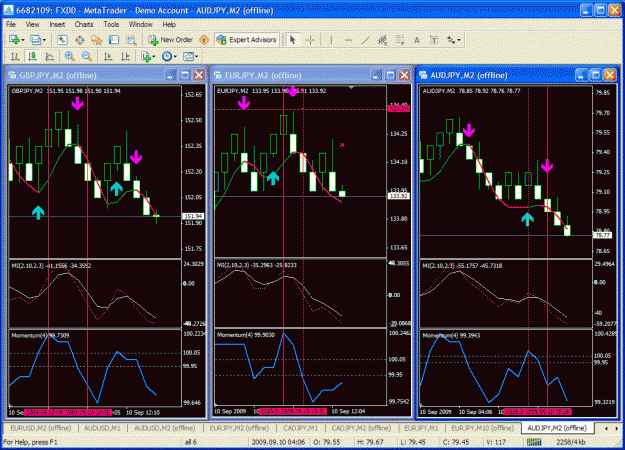Toggle the chart auto scroll icon

pyautogui.click(x=108, y=57)
